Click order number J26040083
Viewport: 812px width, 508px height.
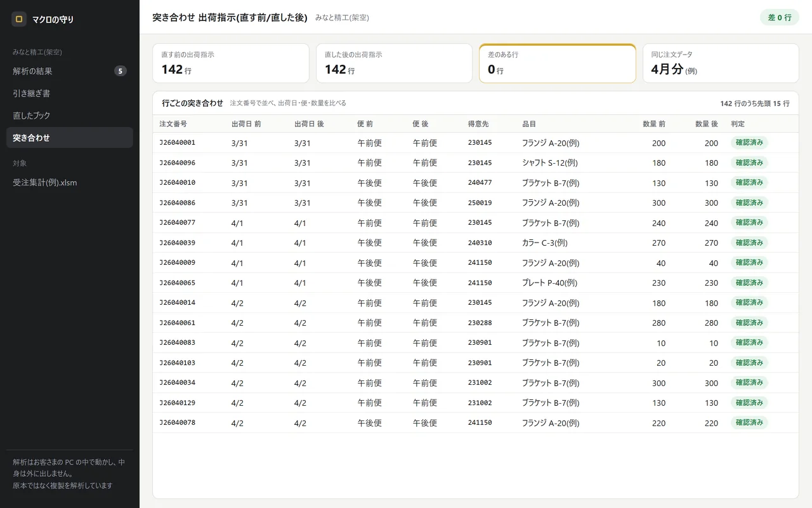[178, 343]
